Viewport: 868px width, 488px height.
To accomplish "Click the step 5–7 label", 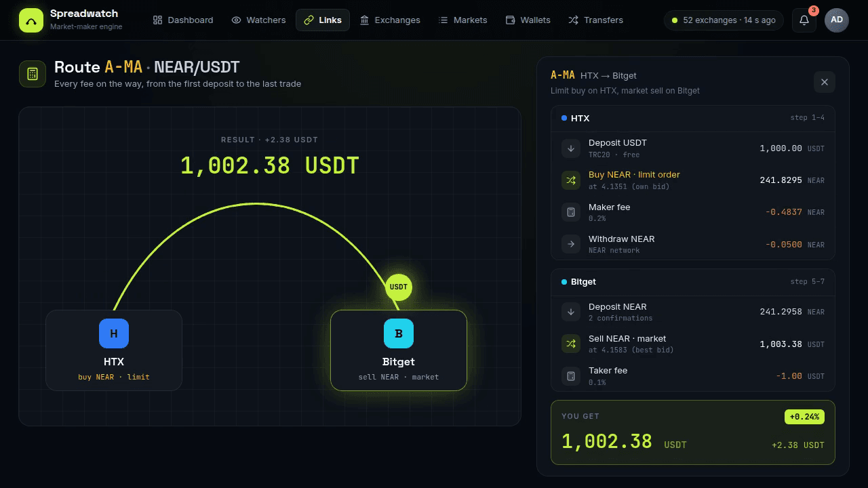I will 808,281.
